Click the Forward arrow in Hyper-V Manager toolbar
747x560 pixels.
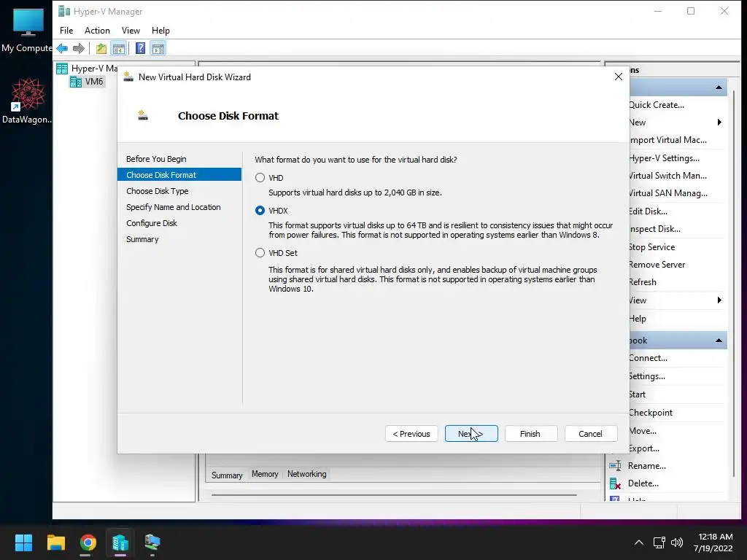coord(79,49)
